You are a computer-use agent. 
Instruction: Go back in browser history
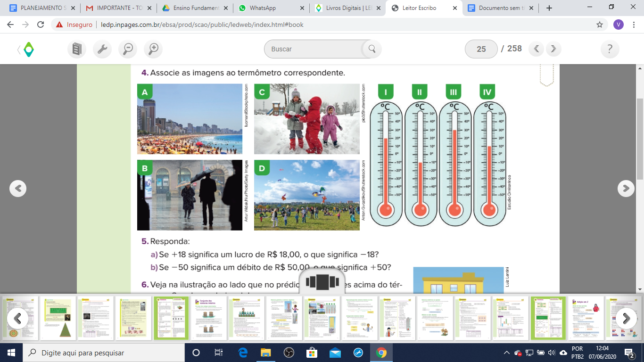tap(10, 25)
